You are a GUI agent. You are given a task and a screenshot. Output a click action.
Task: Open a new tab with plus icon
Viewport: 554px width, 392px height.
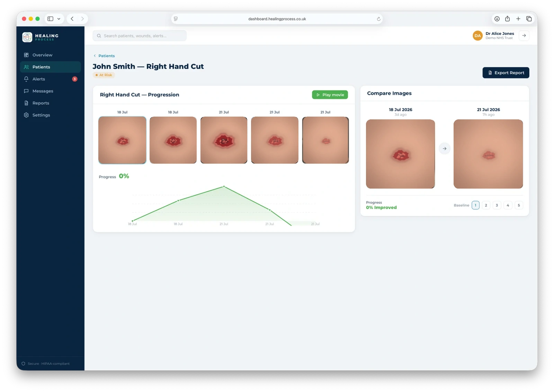click(518, 19)
